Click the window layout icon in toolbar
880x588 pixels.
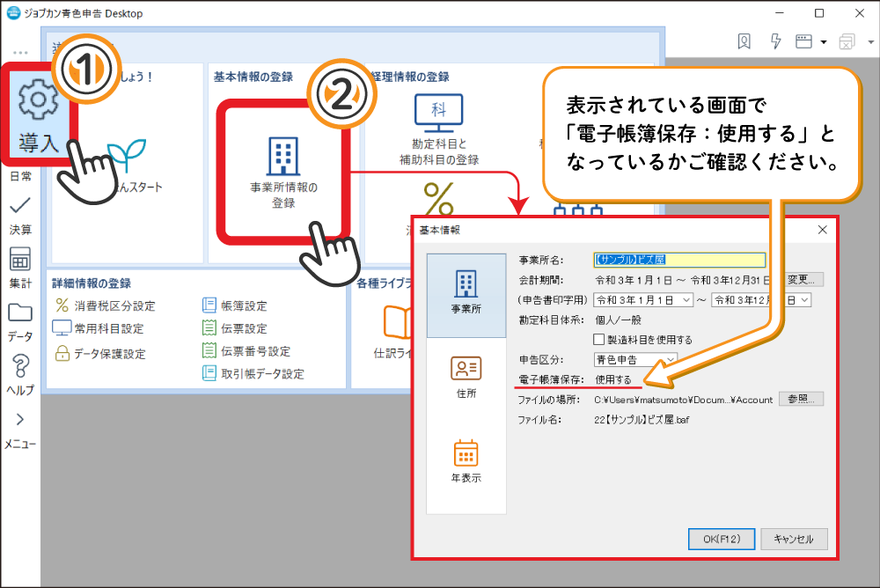pos(803,41)
